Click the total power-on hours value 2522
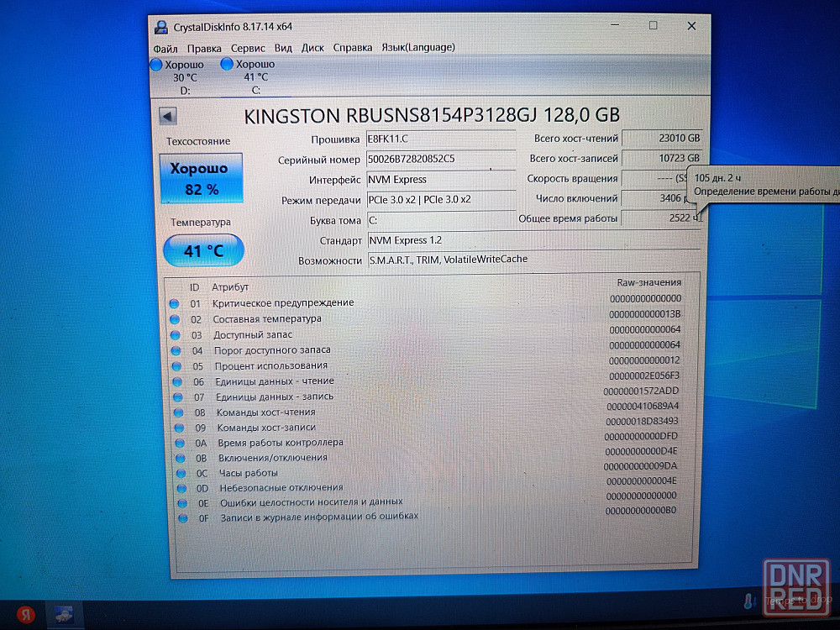Screen dimensions: 840x630 click(662, 218)
